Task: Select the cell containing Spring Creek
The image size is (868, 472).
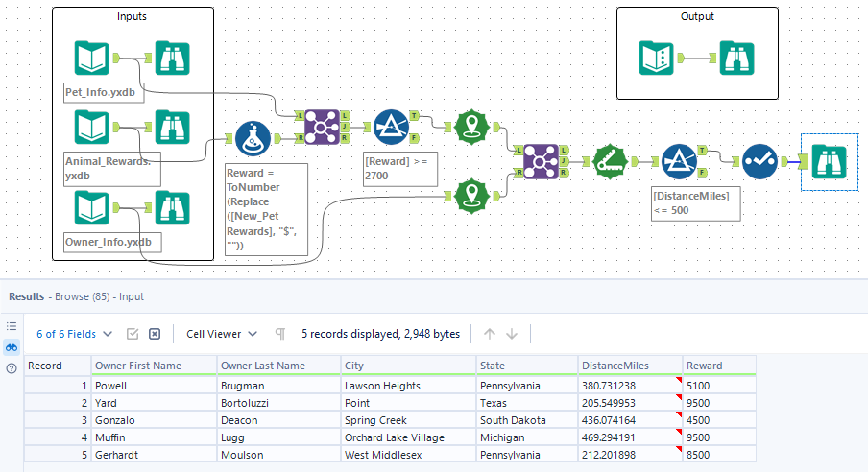Action: click(408, 420)
